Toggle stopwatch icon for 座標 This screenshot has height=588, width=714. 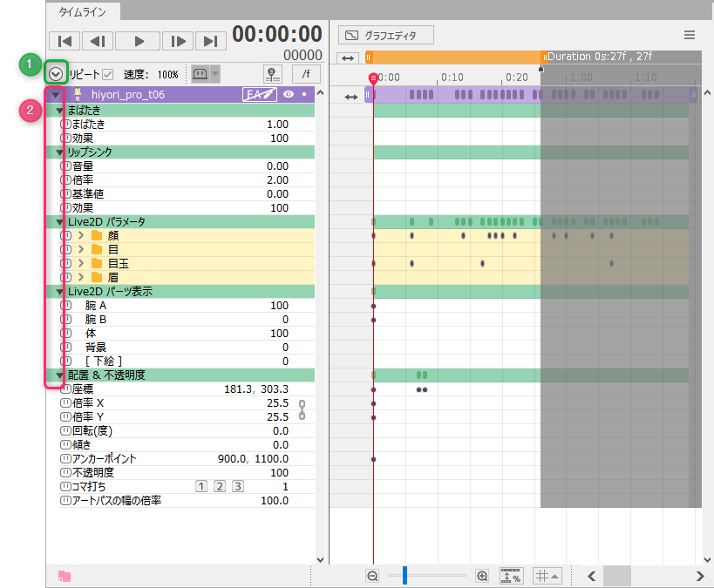click(x=66, y=389)
